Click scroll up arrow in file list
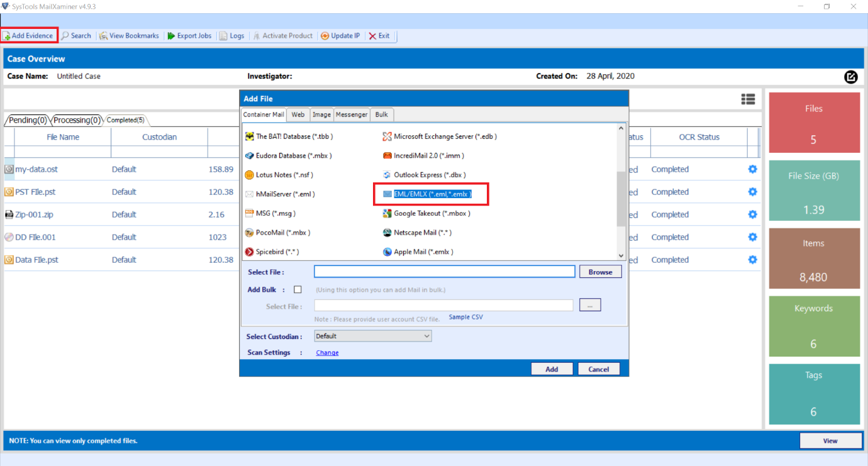Viewport: 868px width, 466px height. pos(621,128)
